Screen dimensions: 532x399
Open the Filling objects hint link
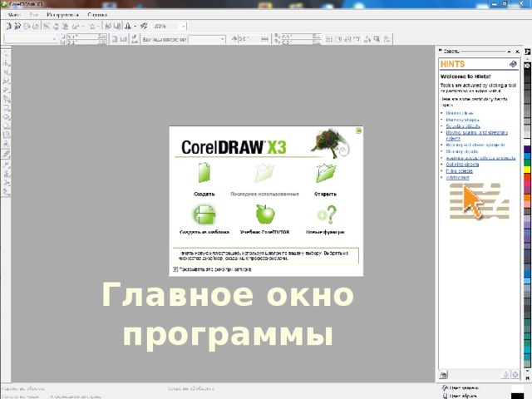459,170
